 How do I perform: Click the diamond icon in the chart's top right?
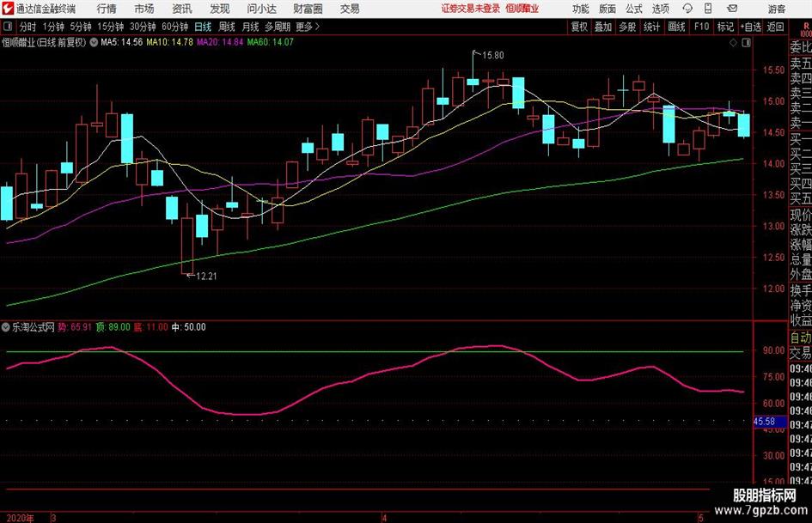click(733, 43)
